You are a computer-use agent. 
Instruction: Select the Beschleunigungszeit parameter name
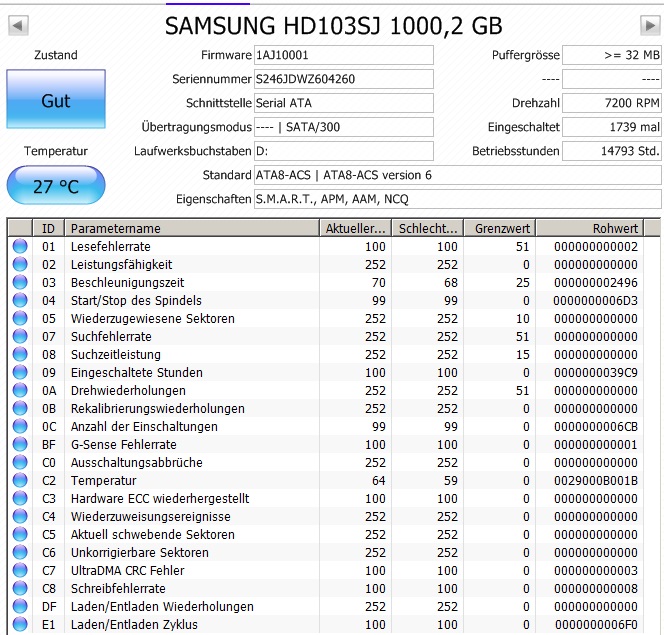pyautogui.click(x=127, y=282)
